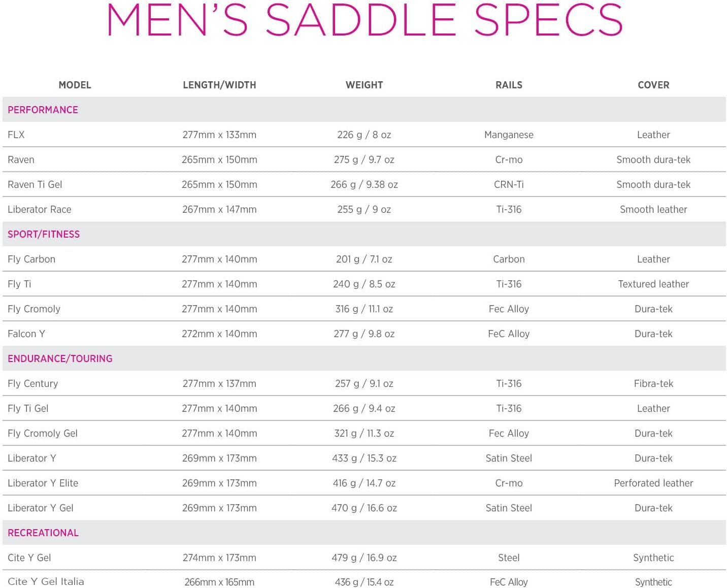Image resolution: width=727 pixels, height=588 pixels.
Task: Select the SPORT/FITNESS category heading
Action: [x=44, y=235]
